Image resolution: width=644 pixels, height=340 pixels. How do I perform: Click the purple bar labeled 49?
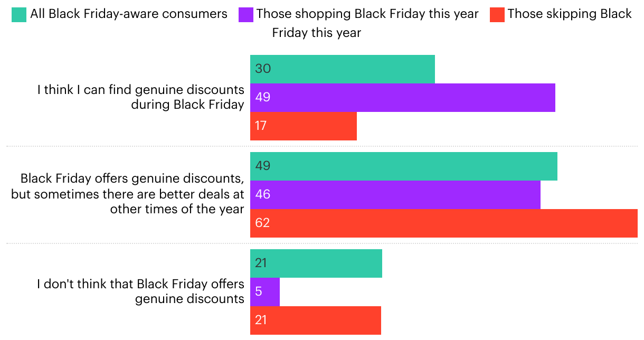(x=403, y=98)
